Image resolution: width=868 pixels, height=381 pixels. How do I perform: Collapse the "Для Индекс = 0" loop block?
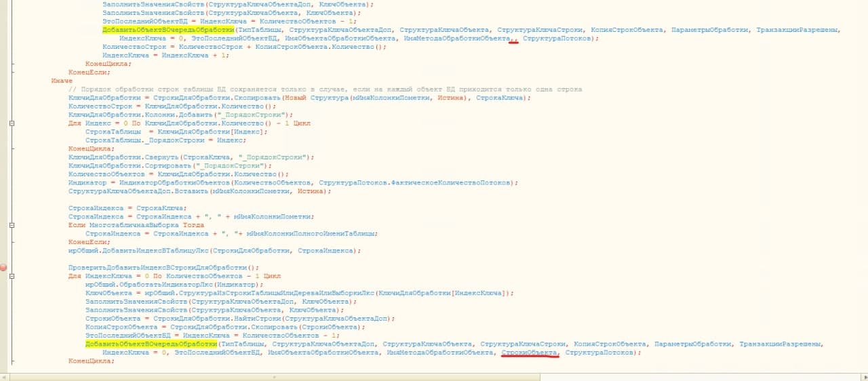tap(11, 123)
